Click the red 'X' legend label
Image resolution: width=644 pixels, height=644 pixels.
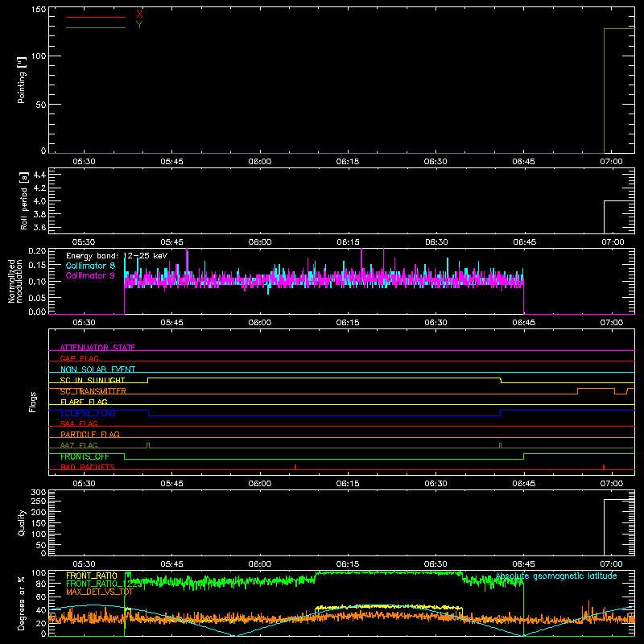click(x=139, y=14)
